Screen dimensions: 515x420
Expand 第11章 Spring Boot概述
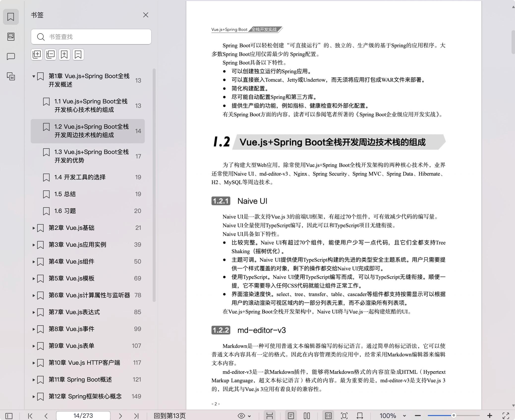tap(33, 380)
